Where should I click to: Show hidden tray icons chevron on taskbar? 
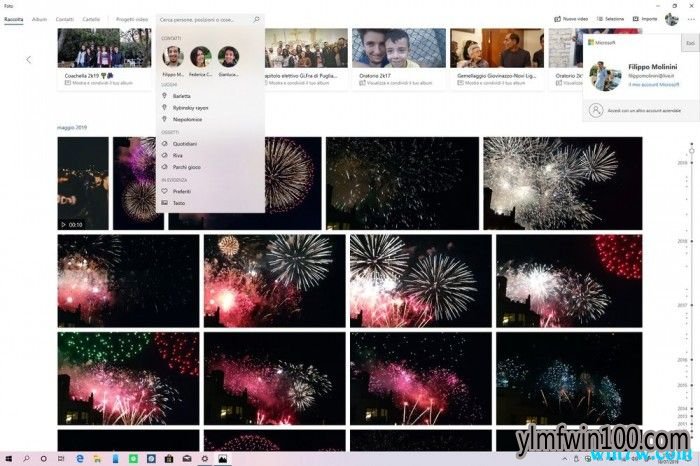pyautogui.click(x=564, y=459)
